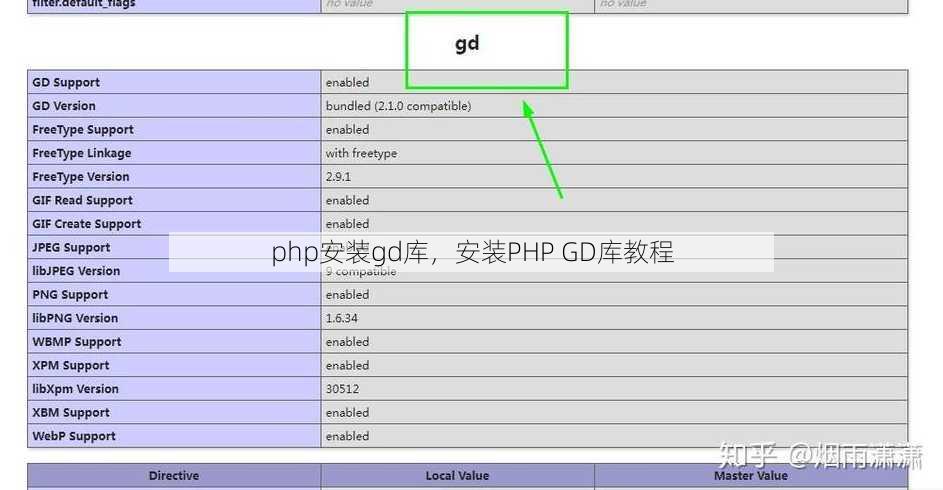Select the "WBMP Support" label cell

coord(174,341)
